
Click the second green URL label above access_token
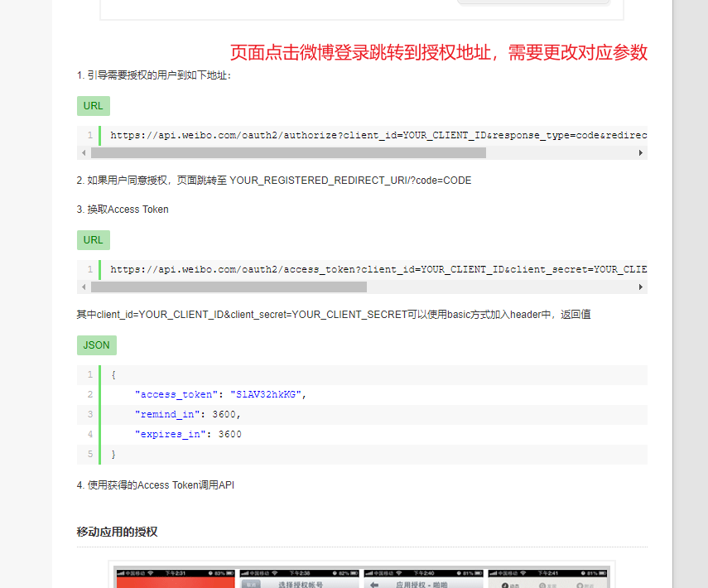point(94,240)
